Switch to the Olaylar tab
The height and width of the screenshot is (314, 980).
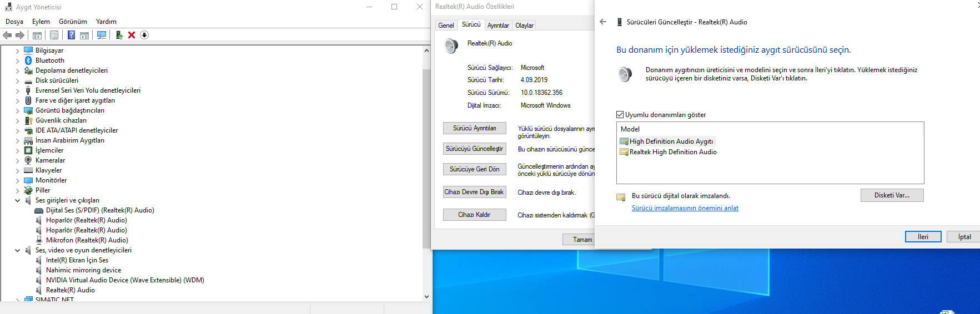coord(524,25)
